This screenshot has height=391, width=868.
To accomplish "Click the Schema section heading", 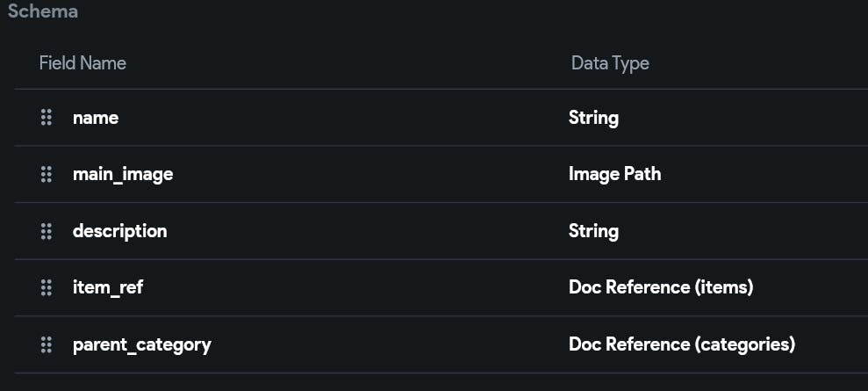I will [42, 12].
